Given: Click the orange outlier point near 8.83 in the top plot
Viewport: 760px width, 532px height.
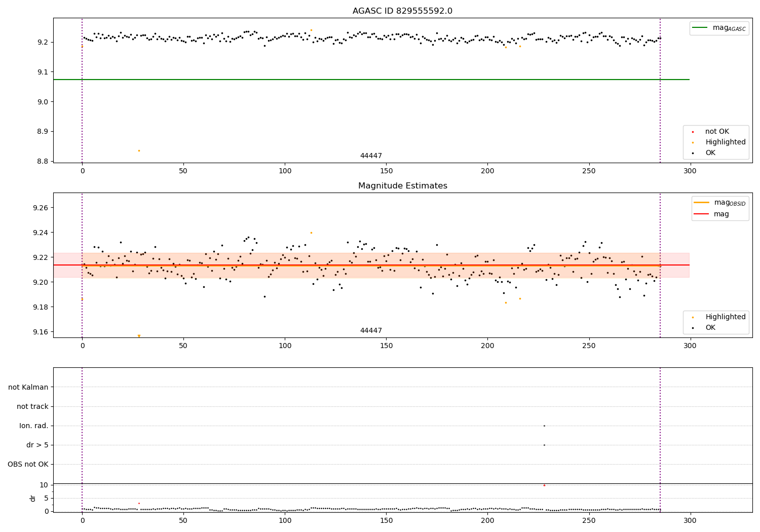Looking at the screenshot, I should pyautogui.click(x=139, y=150).
